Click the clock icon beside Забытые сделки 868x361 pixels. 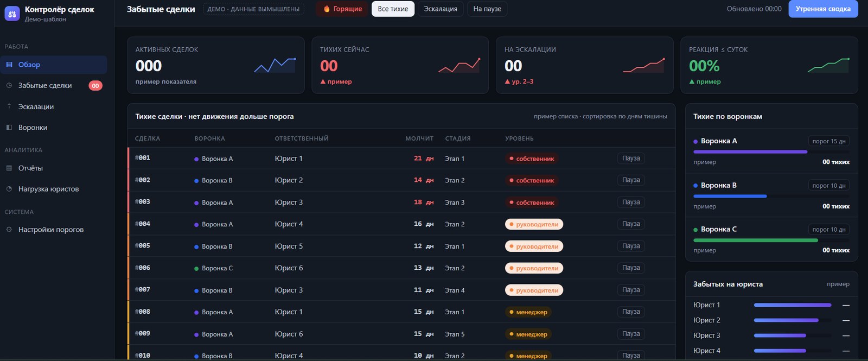(x=9, y=85)
